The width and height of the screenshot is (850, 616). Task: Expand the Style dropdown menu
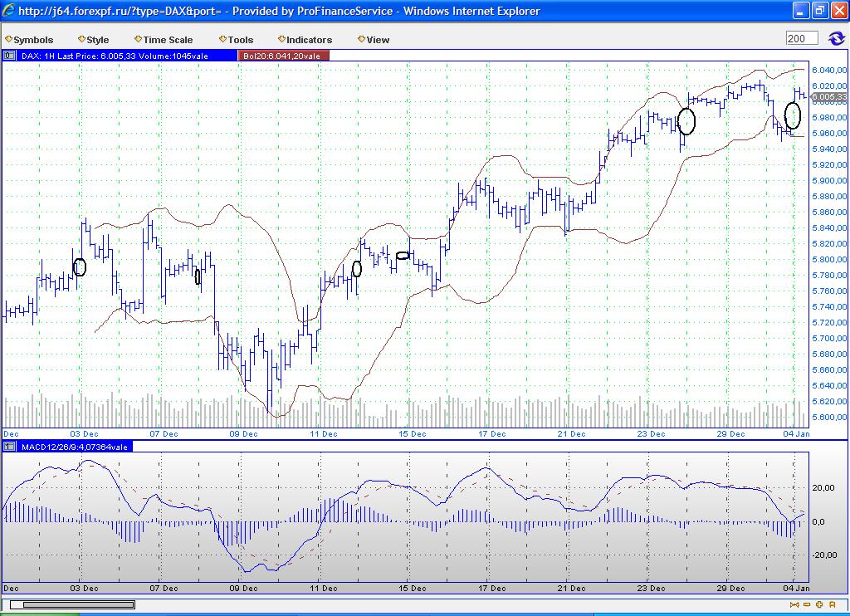coord(94,40)
